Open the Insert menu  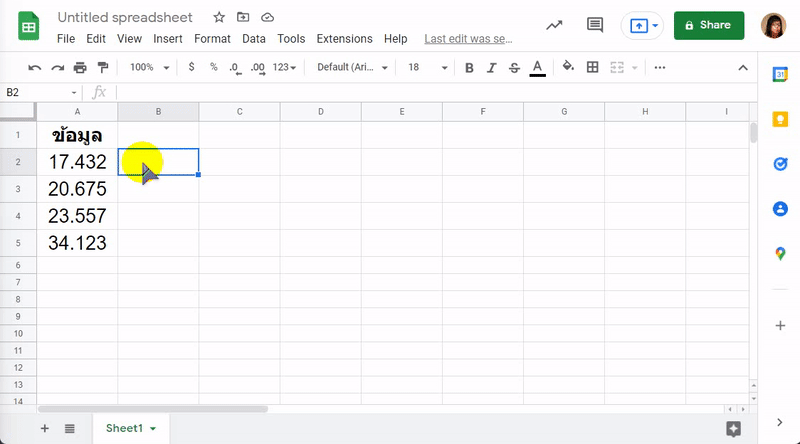click(167, 39)
